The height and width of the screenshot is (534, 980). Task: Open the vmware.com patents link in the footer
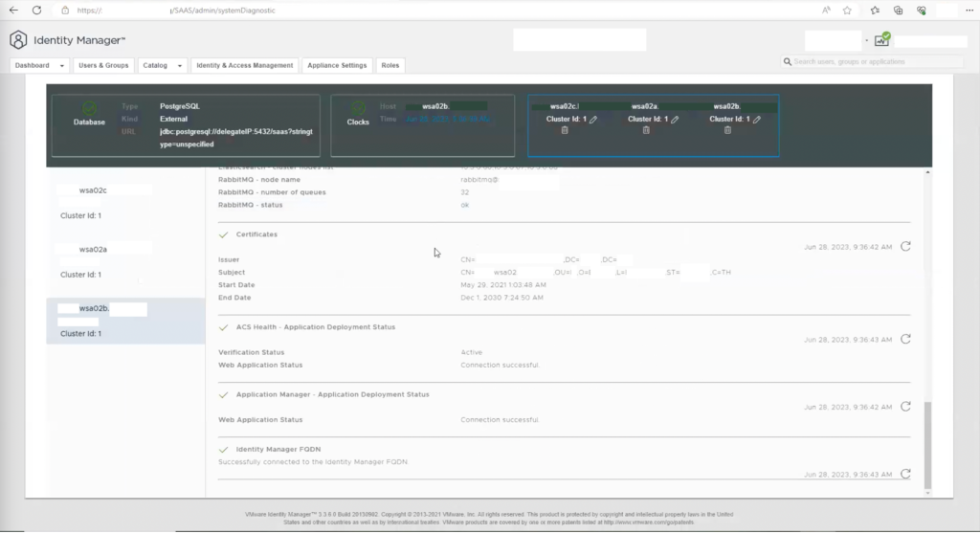pyautogui.click(x=648, y=523)
